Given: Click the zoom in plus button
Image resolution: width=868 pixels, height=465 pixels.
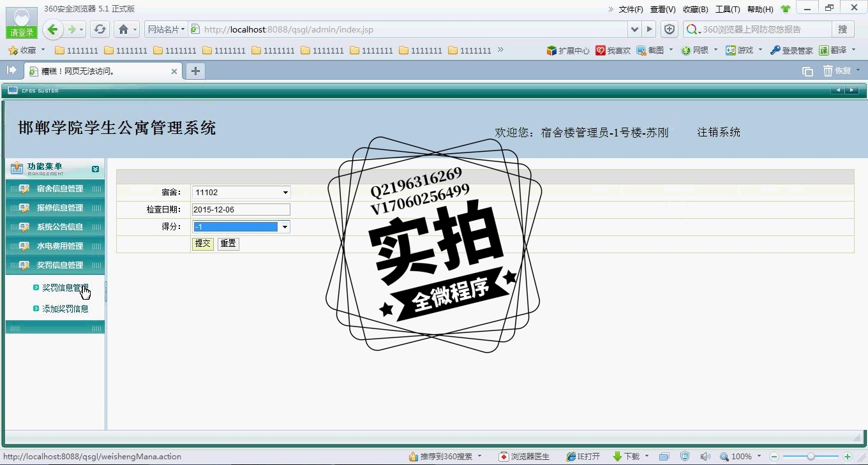Looking at the screenshot, I should (848, 457).
